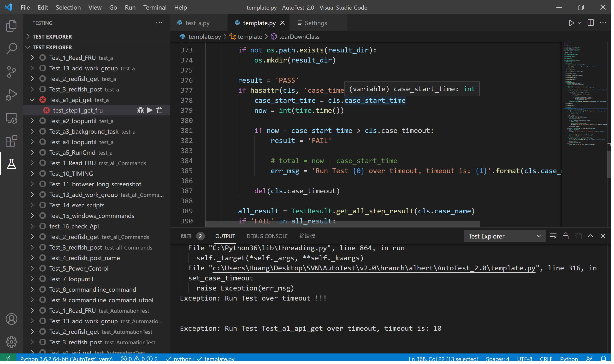Open the Run and Debug view
The width and height of the screenshot is (614, 364).
coord(11,94)
